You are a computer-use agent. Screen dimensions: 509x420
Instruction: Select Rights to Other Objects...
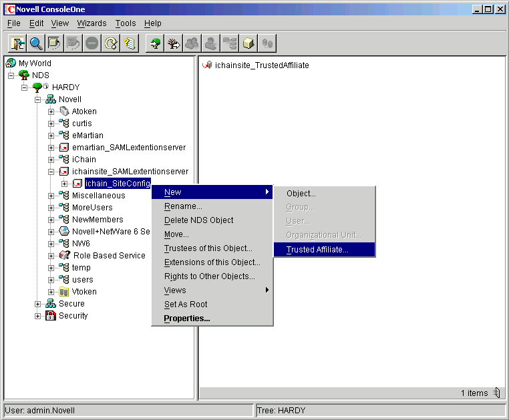[x=212, y=276]
